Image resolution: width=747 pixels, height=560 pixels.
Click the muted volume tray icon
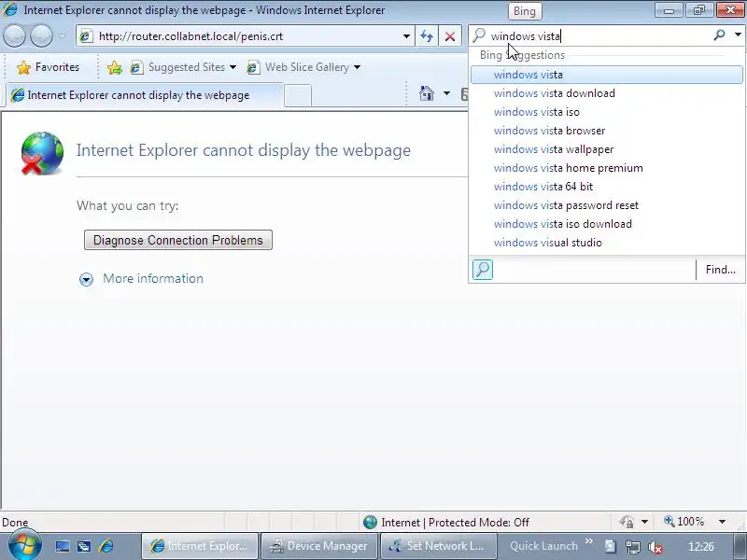tap(655, 547)
